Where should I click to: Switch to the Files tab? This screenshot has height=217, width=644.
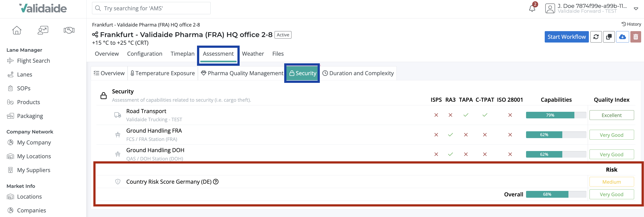[278, 54]
